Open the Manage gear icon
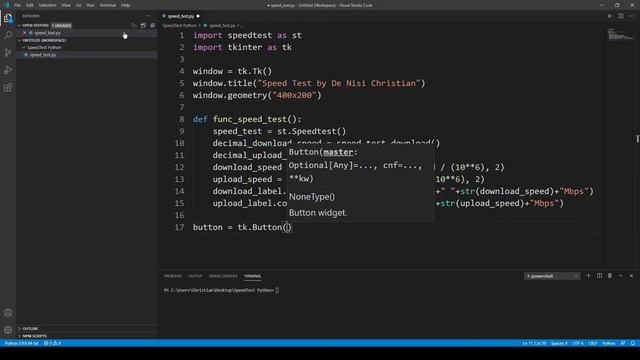 (8, 330)
